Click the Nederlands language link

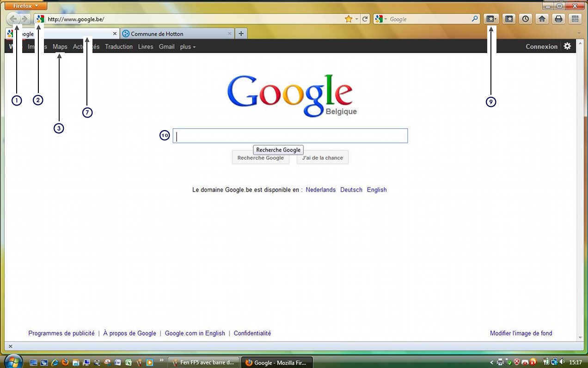pyautogui.click(x=320, y=190)
